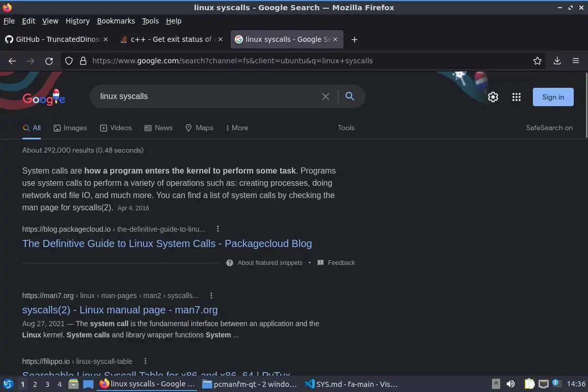Select the News search tab
Viewport: 588px width, 392px height.
[159, 128]
